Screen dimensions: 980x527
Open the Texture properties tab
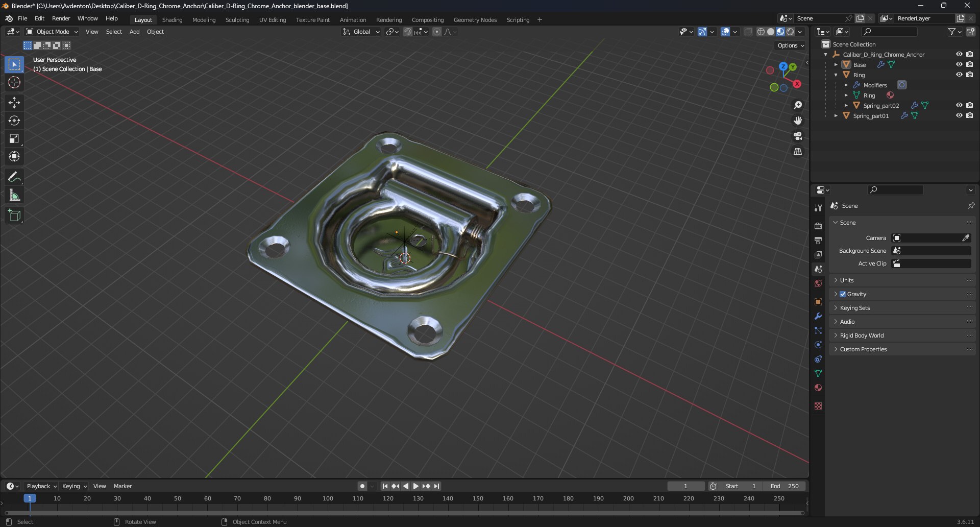818,406
